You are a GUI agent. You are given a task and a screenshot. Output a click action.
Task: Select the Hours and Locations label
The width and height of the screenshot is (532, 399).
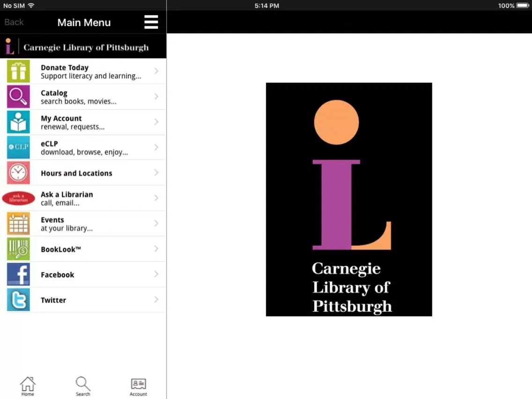click(76, 173)
